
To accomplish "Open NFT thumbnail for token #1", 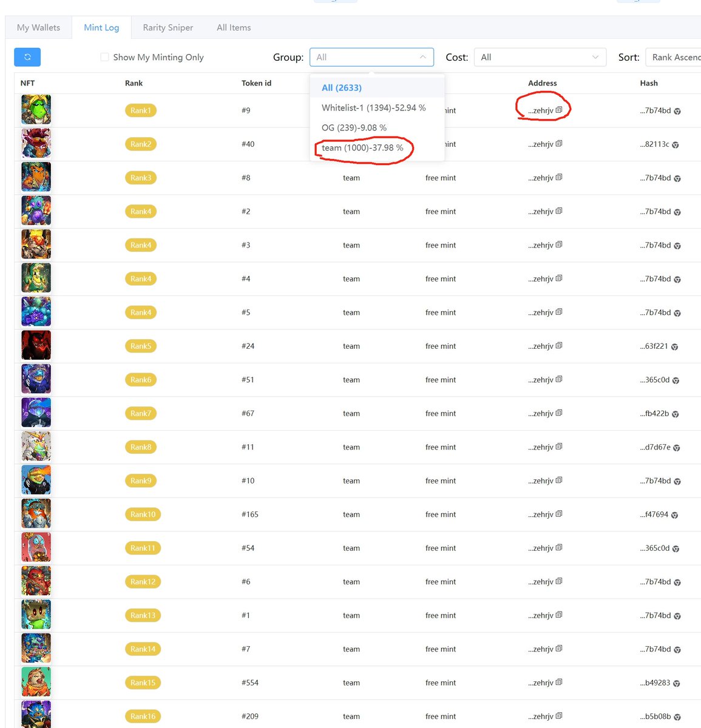I will pyautogui.click(x=36, y=615).
